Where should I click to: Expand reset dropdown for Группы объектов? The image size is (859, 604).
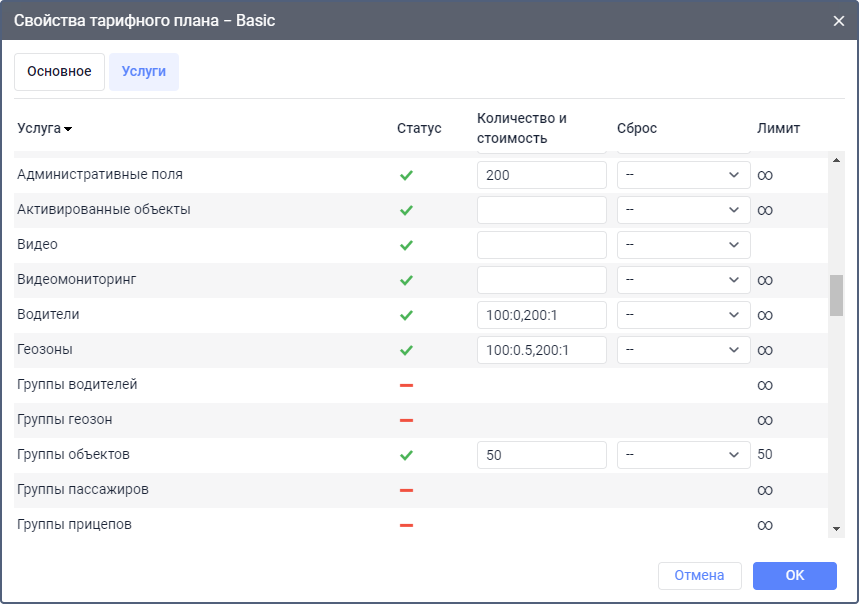click(683, 455)
